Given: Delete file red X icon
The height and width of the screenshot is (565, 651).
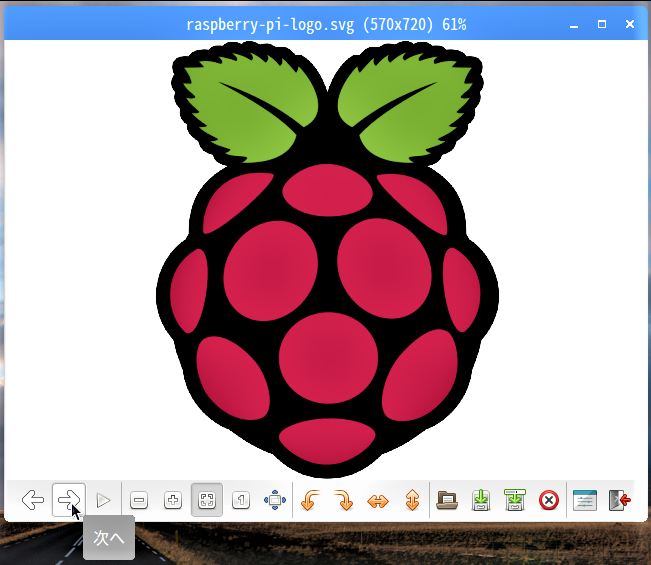Looking at the screenshot, I should [549, 500].
